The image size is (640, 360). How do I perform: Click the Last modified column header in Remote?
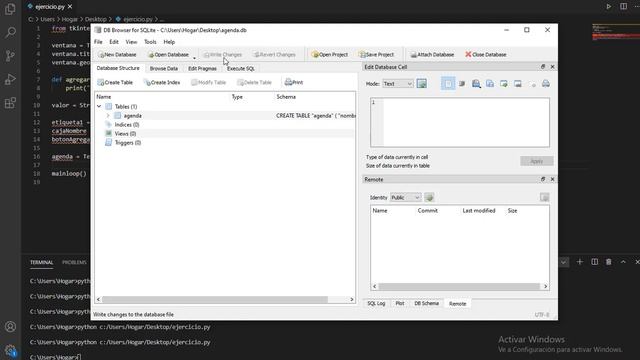coord(479,211)
